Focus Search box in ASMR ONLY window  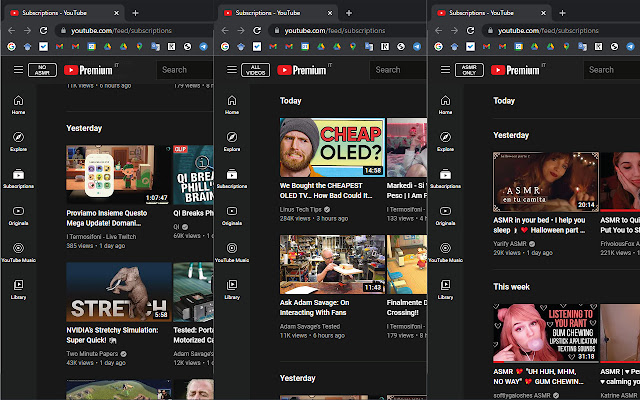click(612, 70)
